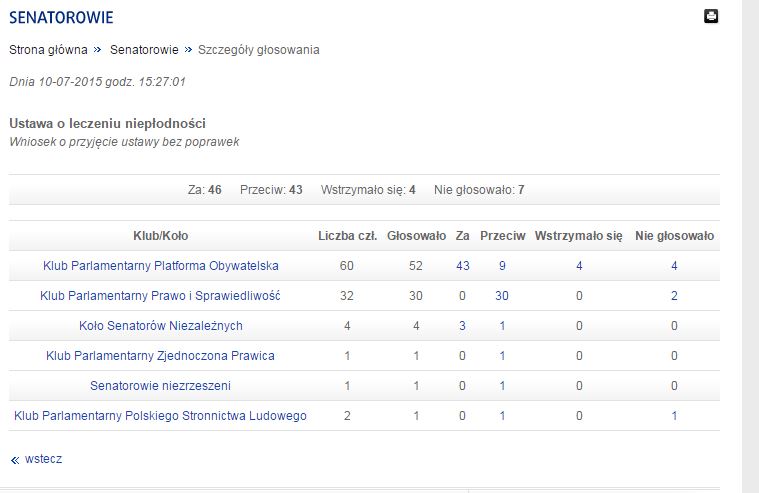The height and width of the screenshot is (493, 759).
Task: Click Przeciw 1 for Polskiego Stronnictwa Ludowego
Action: pos(502,416)
